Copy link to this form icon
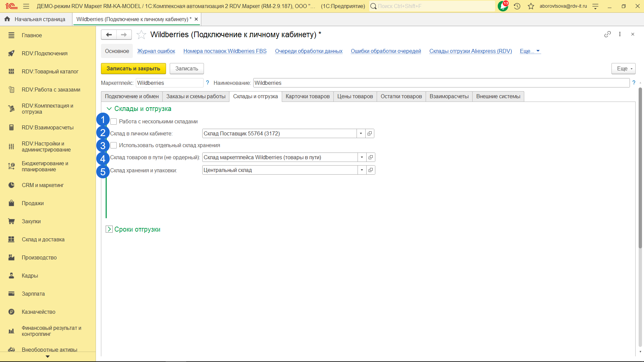This screenshot has width=644, height=362. click(x=607, y=34)
